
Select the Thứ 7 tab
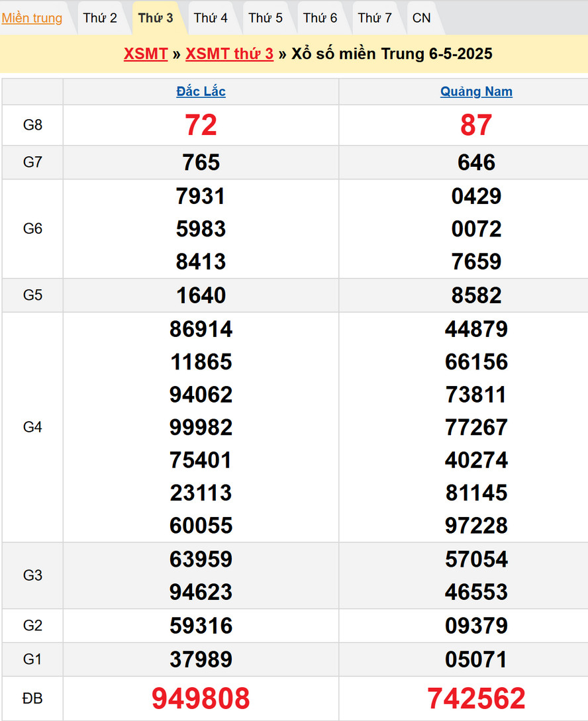tap(375, 18)
